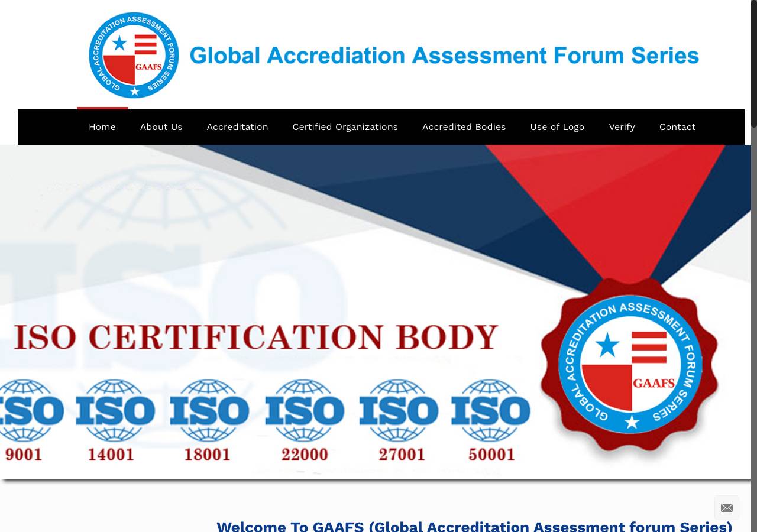Click the ISO Certification Body banner image
The width and height of the screenshot is (757, 532).
[376, 312]
